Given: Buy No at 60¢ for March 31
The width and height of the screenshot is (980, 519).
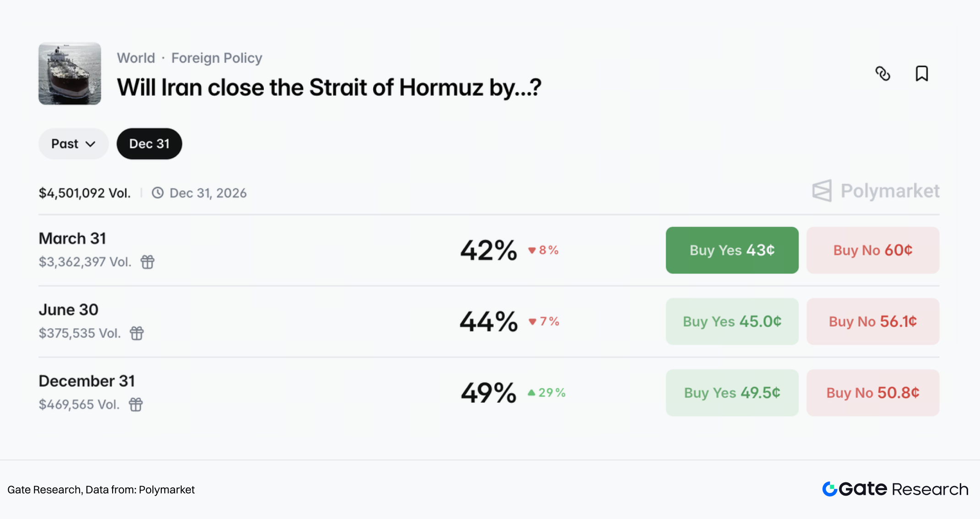Looking at the screenshot, I should click(x=872, y=250).
